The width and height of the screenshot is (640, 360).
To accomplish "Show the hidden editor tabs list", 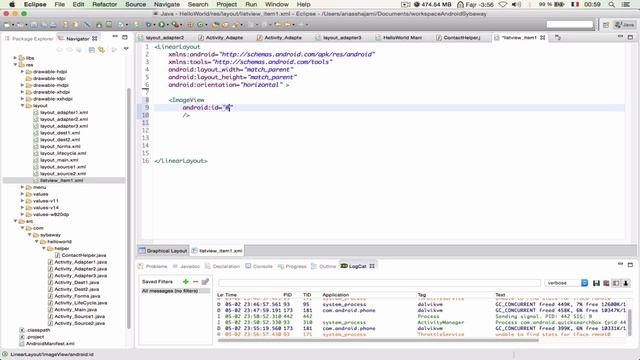I will (x=558, y=38).
